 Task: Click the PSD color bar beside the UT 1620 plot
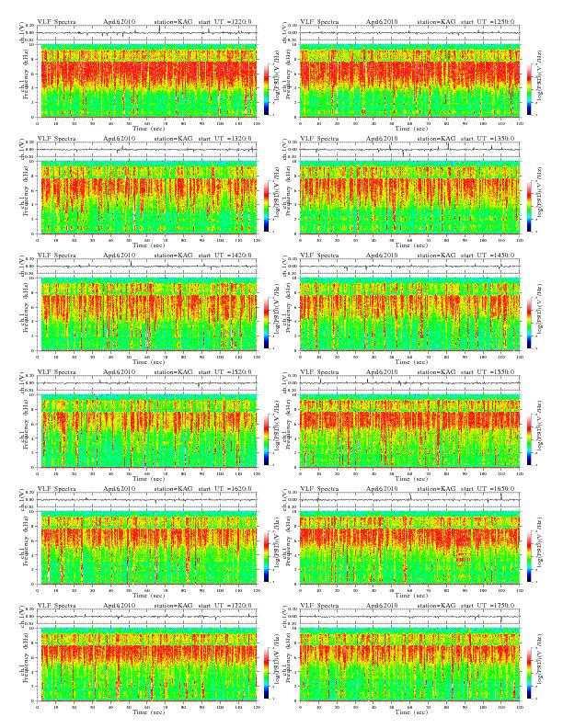pyautogui.click(x=266, y=556)
